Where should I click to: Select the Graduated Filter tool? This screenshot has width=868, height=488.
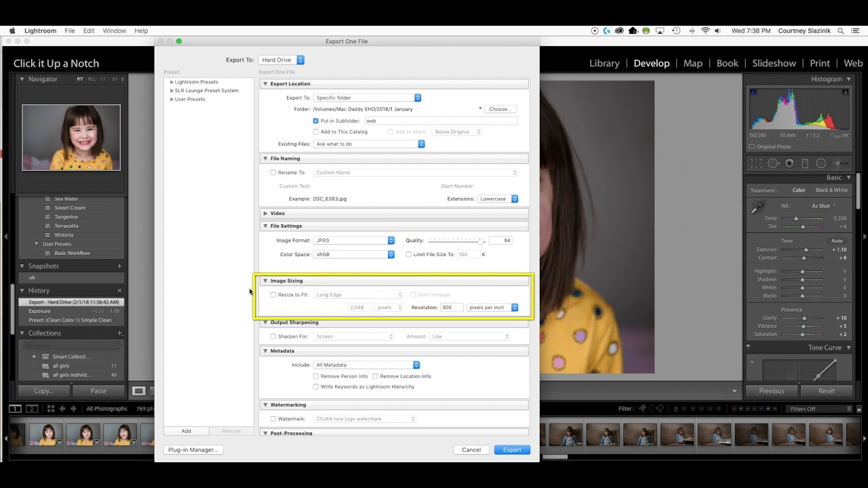pyautogui.click(x=805, y=163)
